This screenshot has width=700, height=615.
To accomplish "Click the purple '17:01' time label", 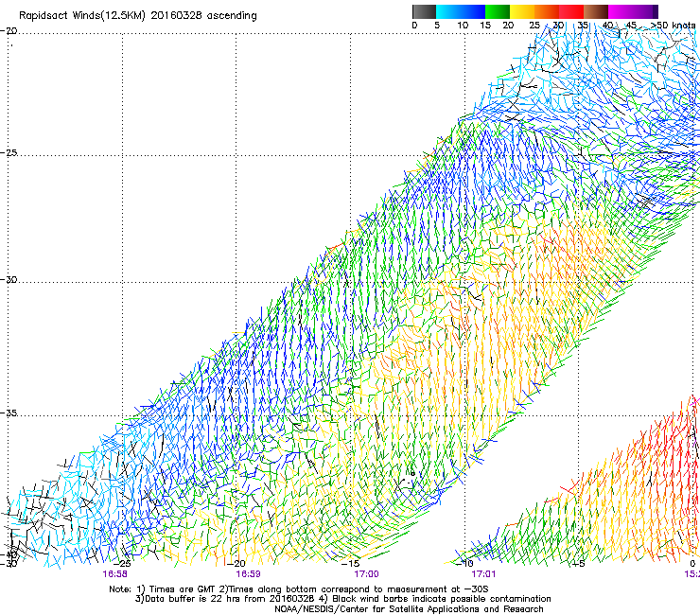I will point(483,574).
